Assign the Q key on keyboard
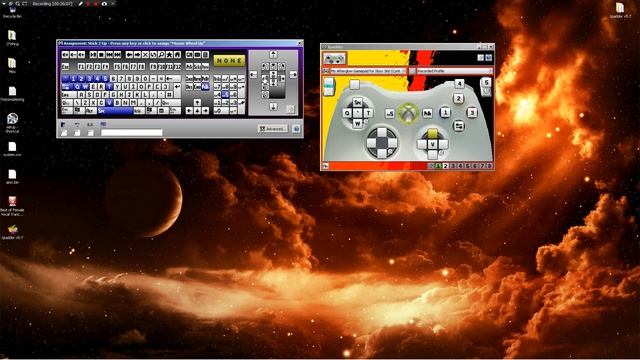Image resolution: width=640 pixels, height=360 pixels. tap(77, 87)
